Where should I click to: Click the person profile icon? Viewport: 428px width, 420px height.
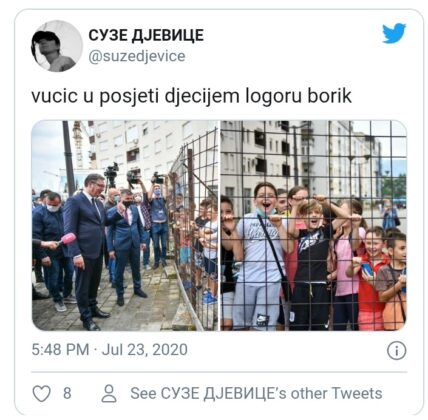(109, 393)
